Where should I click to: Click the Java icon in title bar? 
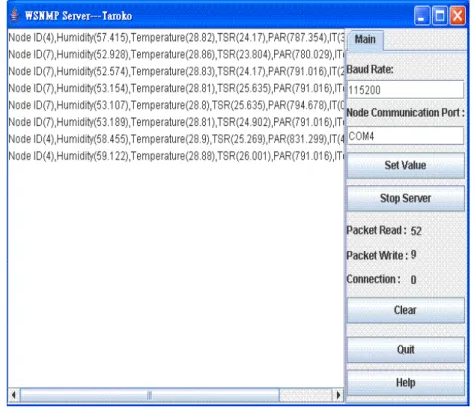14,15
